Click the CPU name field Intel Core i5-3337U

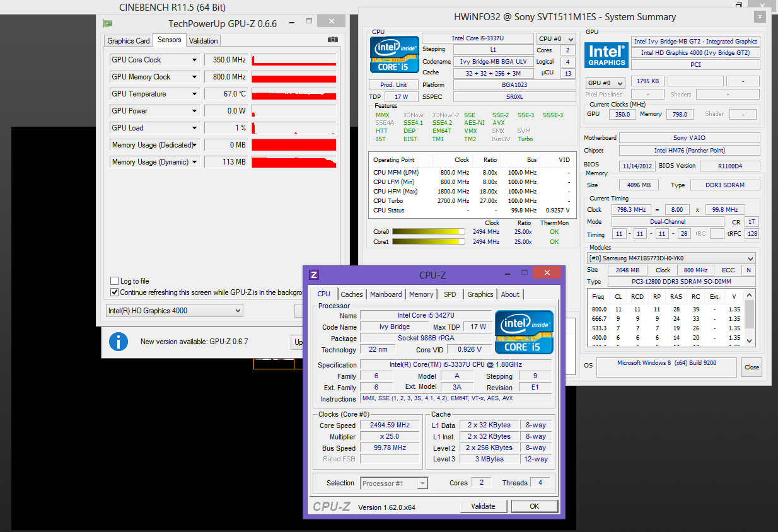click(x=477, y=38)
